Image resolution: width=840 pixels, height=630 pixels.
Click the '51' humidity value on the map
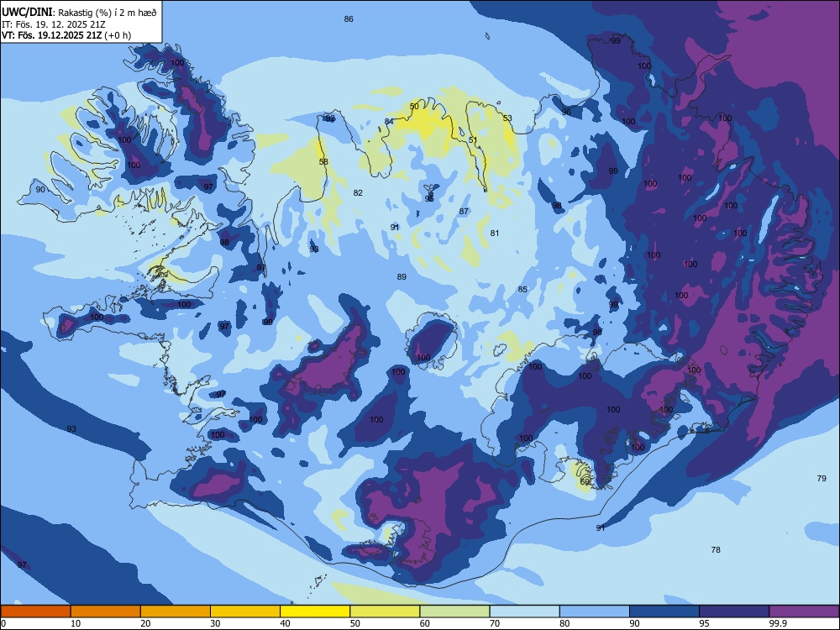pos(473,139)
